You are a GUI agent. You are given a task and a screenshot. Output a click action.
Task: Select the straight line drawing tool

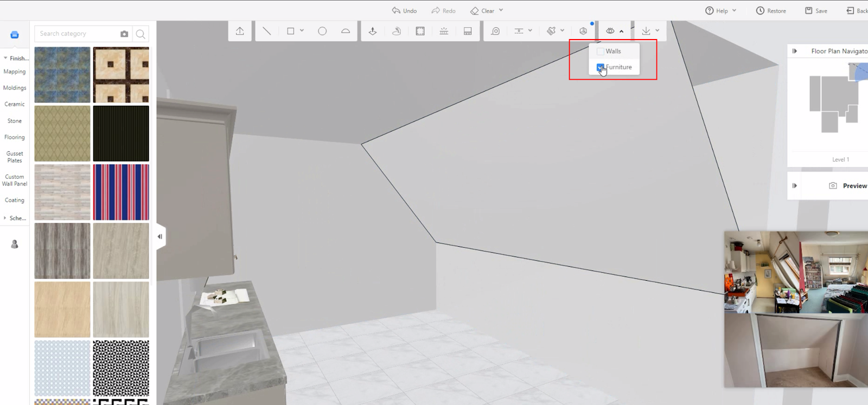pyautogui.click(x=267, y=31)
